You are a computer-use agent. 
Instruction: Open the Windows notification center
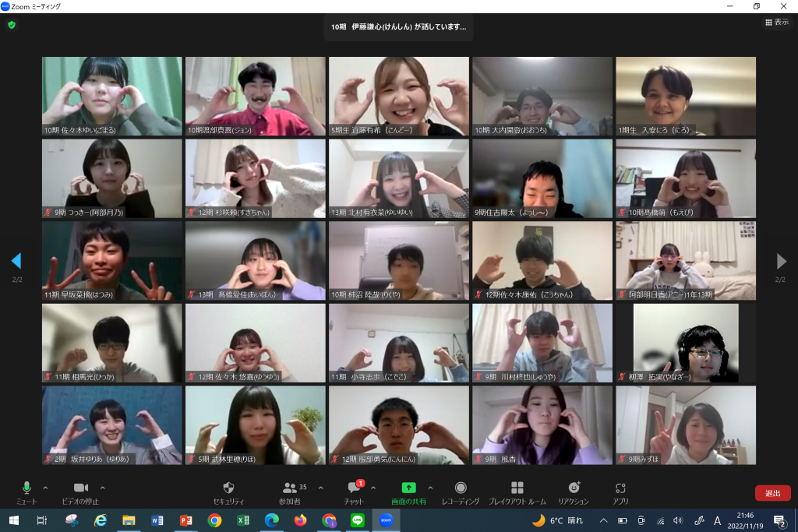[780, 520]
